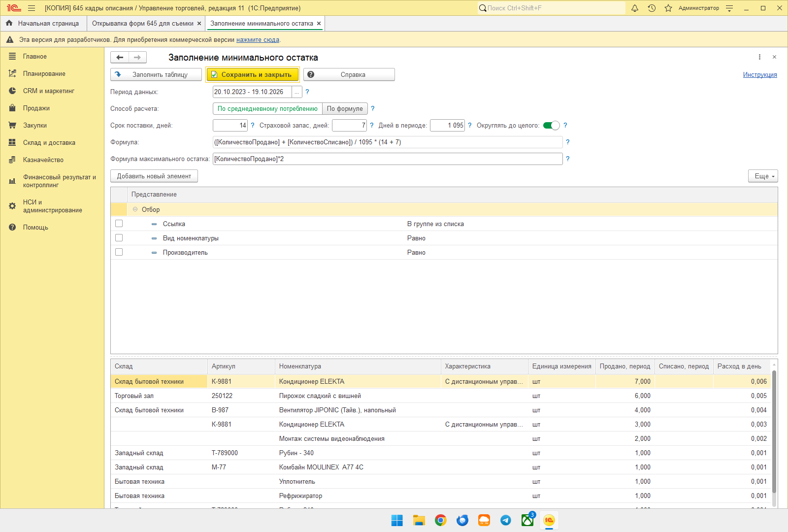Click the search field Поиск Ctrl+Shift+F

point(552,8)
